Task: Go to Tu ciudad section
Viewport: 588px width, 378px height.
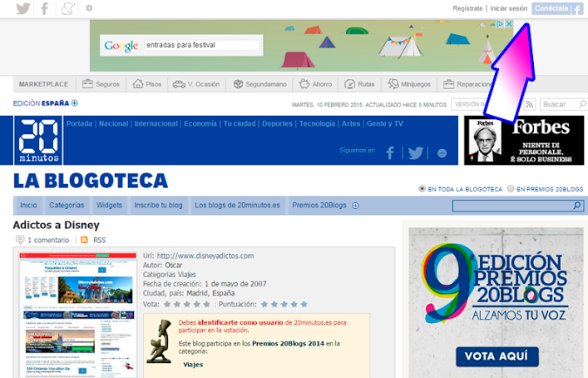Action: [240, 123]
